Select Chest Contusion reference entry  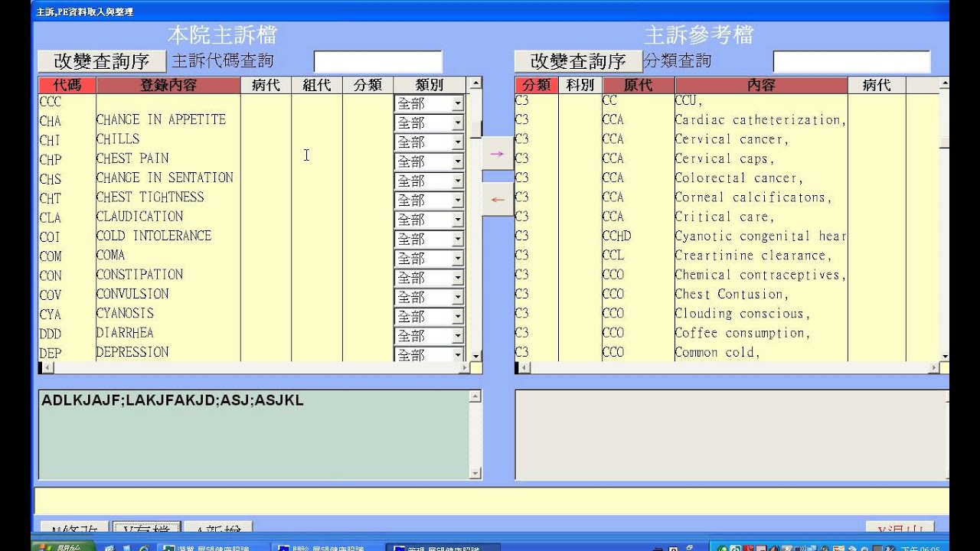click(x=731, y=294)
